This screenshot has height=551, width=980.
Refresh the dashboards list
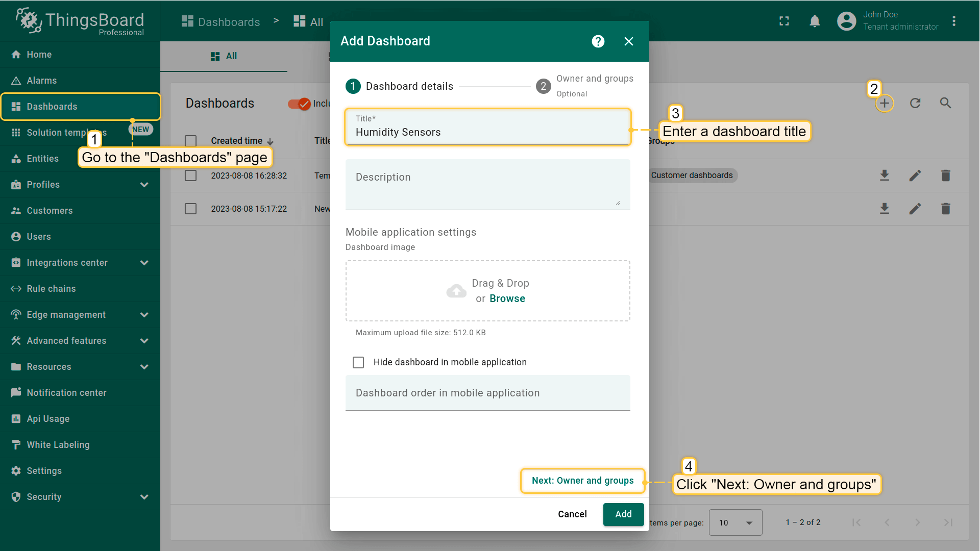[915, 104]
